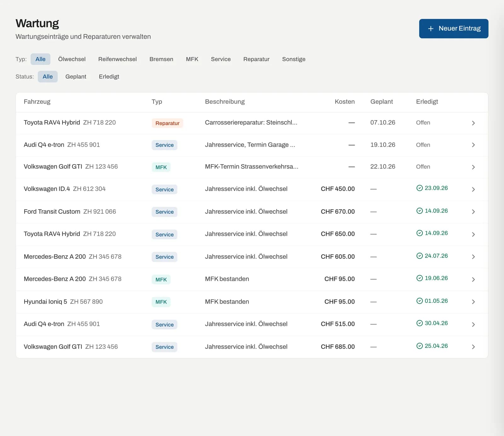Click the Fahrzeug column header
Image resolution: width=504 pixels, height=436 pixels.
pyautogui.click(x=37, y=102)
